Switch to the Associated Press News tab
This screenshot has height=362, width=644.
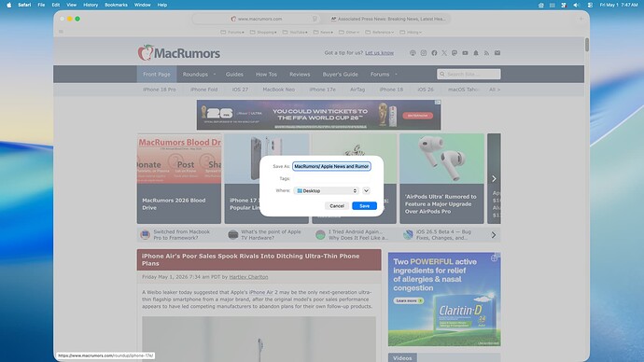click(x=388, y=19)
